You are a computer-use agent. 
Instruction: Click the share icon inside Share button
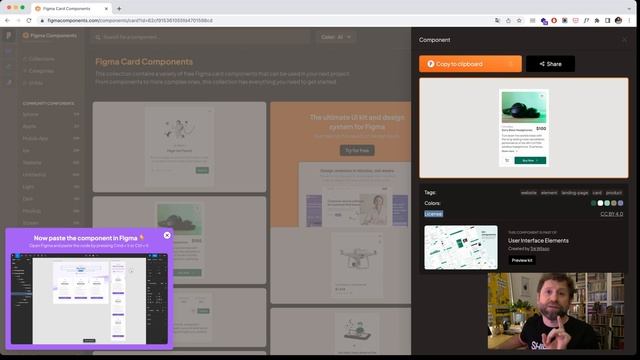542,64
